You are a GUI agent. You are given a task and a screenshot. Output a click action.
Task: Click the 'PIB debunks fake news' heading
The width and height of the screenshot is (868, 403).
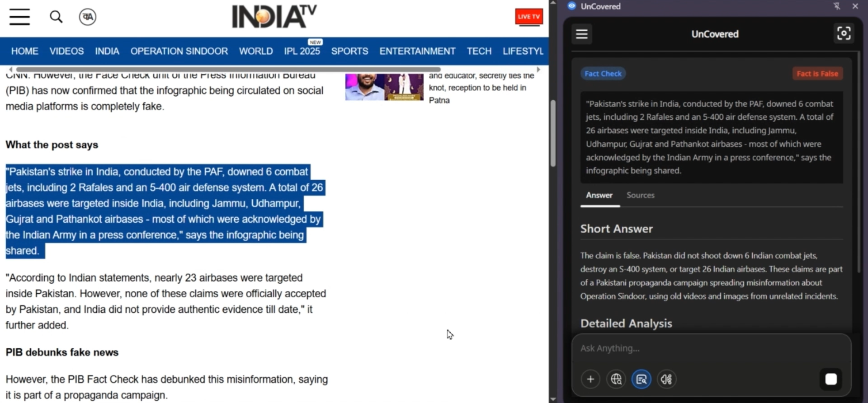62,352
